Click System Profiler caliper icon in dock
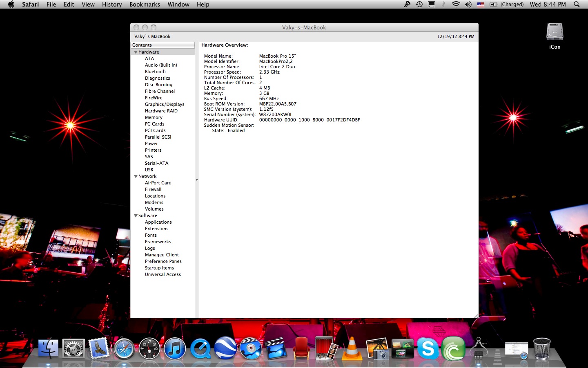 (479, 348)
